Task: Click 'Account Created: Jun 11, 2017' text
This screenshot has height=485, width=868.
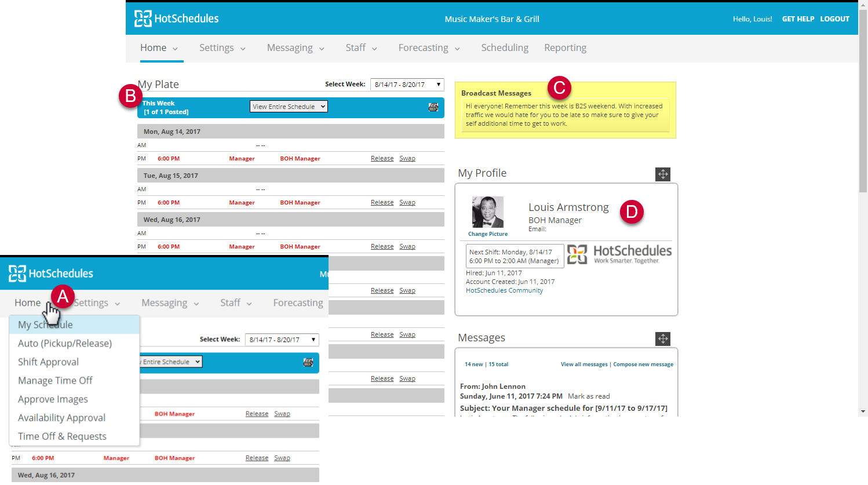Action: point(510,282)
